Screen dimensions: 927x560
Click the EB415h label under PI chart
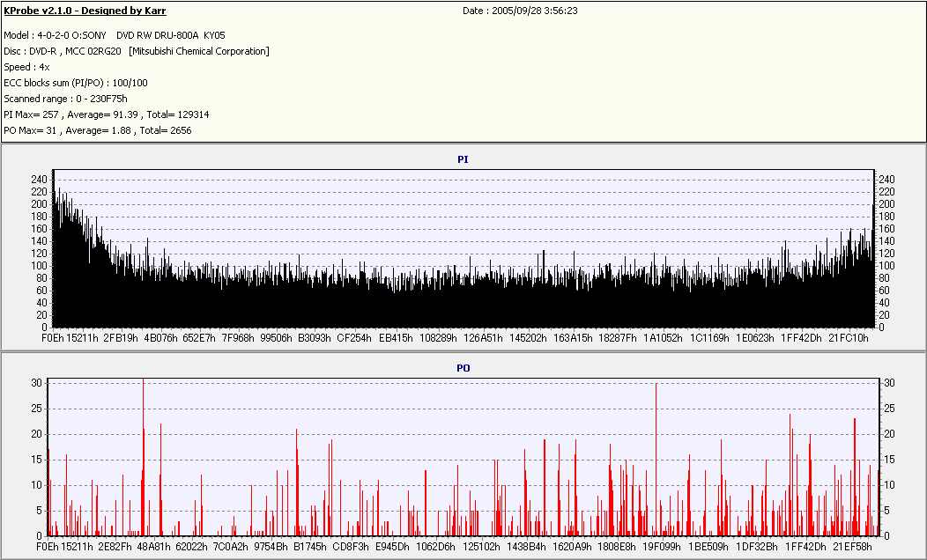397,338
